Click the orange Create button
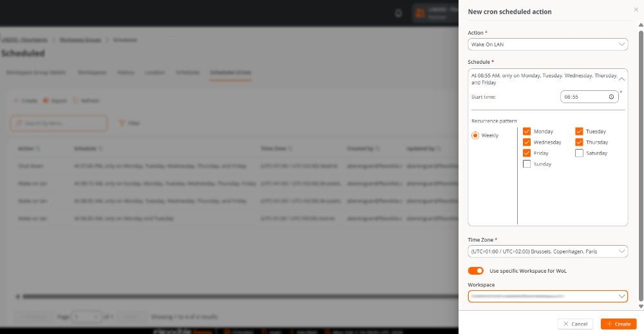Viewport: 644px width, 334px height. [618, 324]
